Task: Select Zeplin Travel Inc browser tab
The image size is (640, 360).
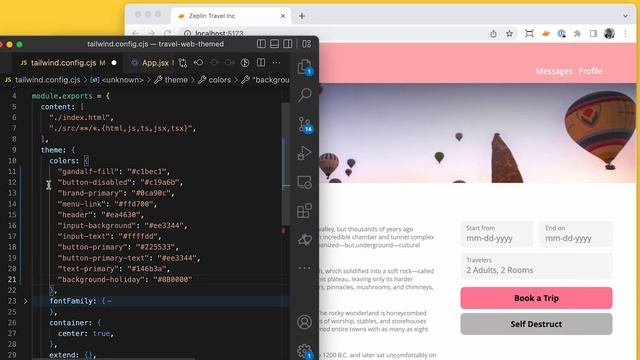Action: pos(231,16)
